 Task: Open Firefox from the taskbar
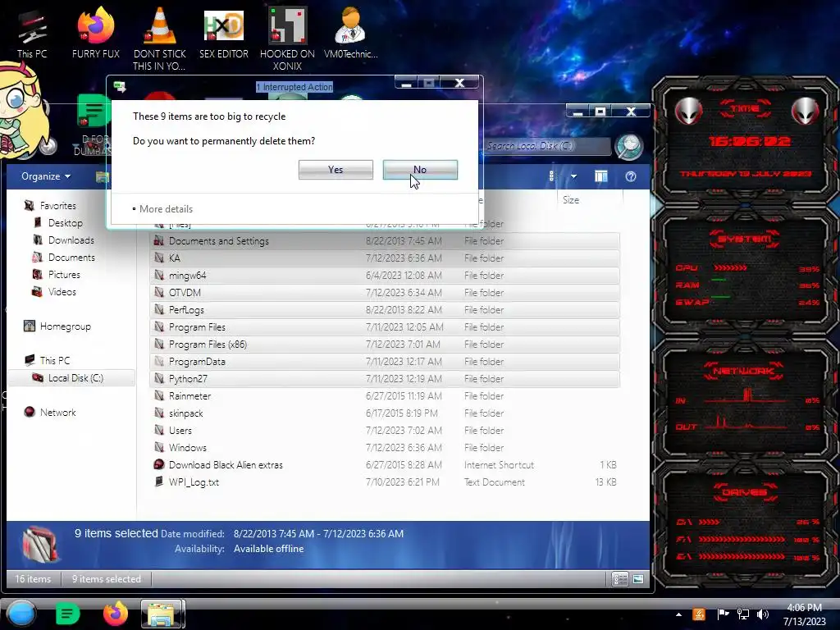115,614
